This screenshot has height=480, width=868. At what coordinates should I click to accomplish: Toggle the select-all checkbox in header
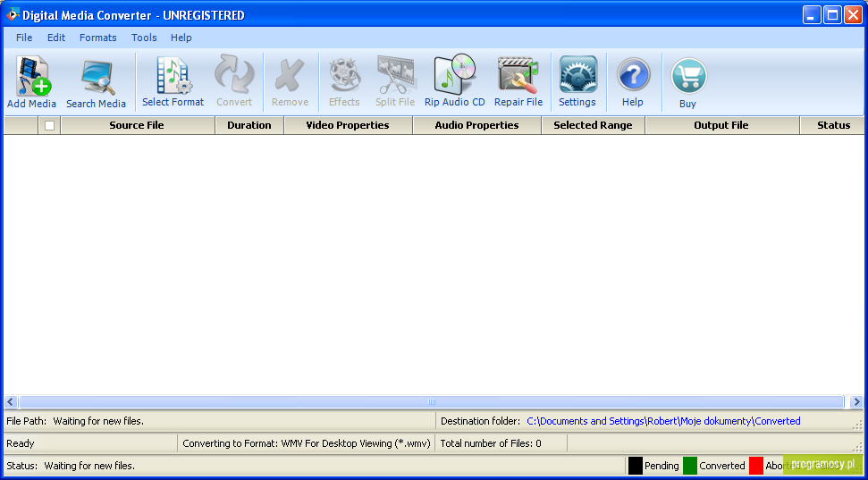pos(50,126)
